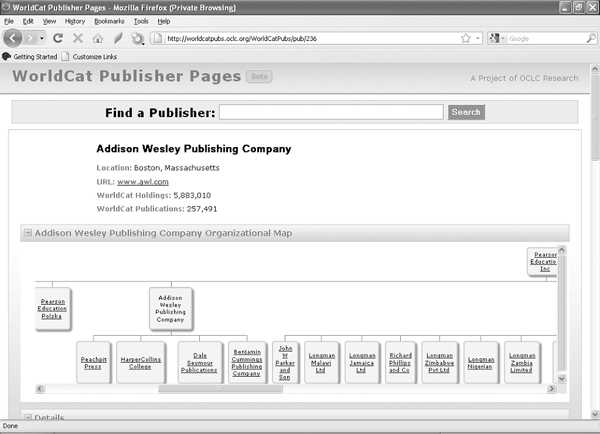Screen dimensions: 600x434
Task: Open the search engine selector dropdown
Action: point(497,39)
